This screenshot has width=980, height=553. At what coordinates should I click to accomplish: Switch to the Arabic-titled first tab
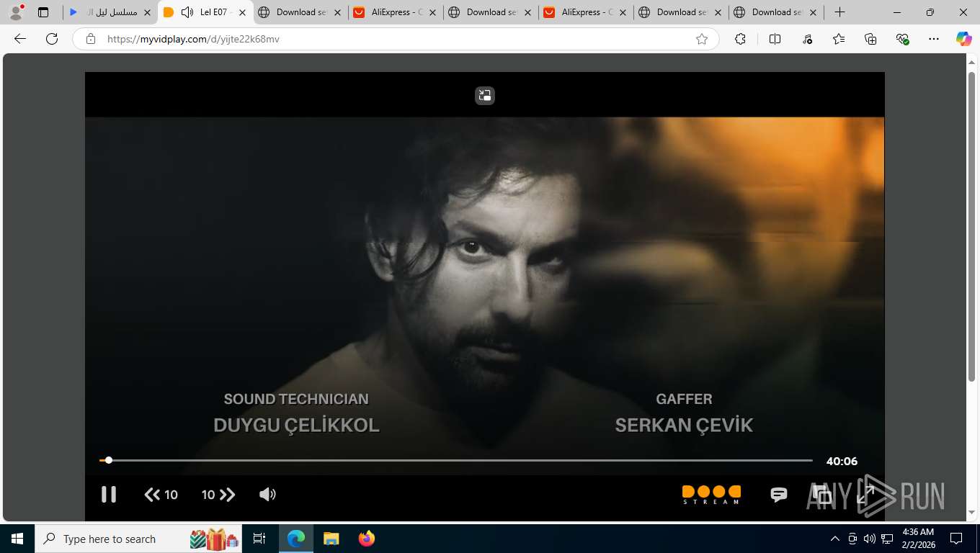click(x=110, y=12)
